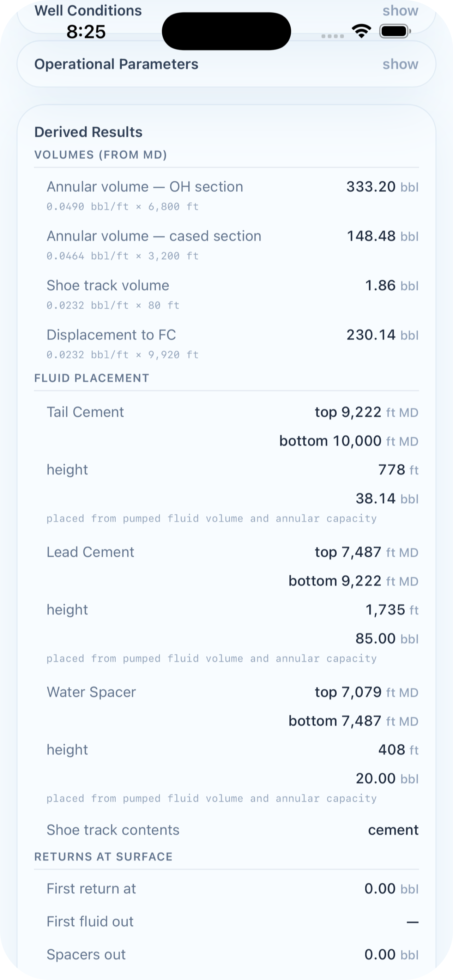This screenshot has height=980, width=453.
Task: Select the First return at value
Action: click(391, 889)
